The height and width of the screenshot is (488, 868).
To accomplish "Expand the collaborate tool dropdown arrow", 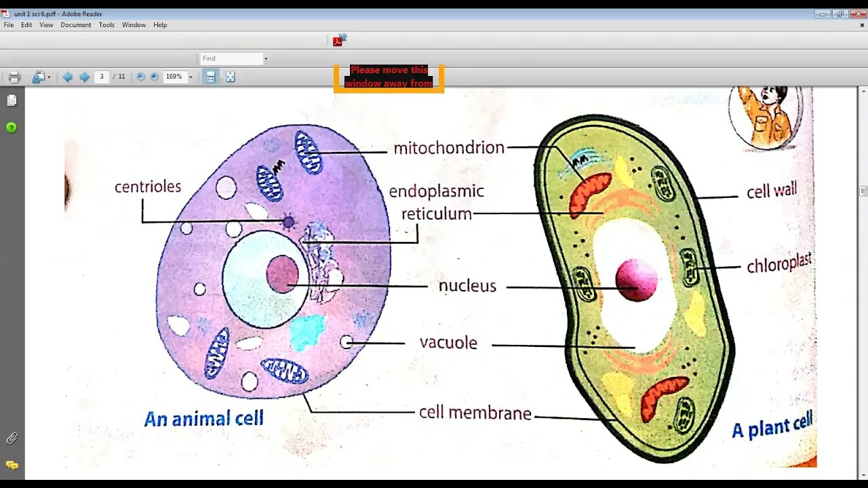I will click(x=49, y=77).
